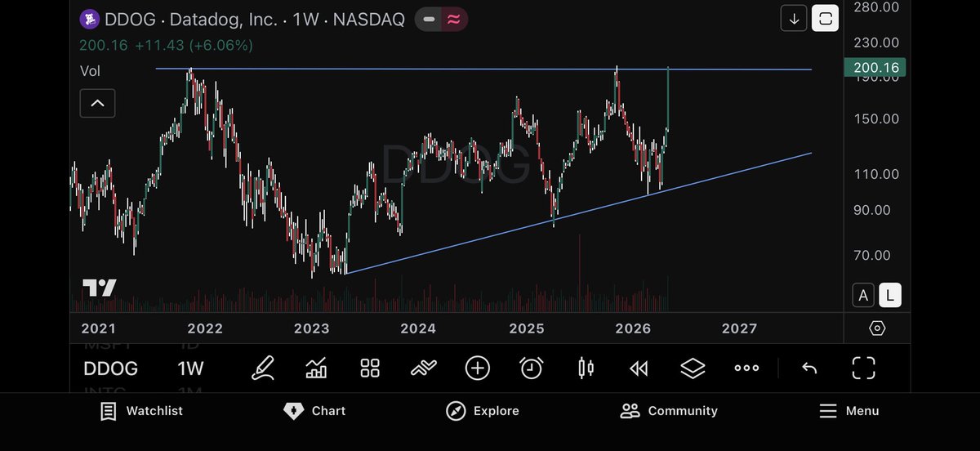The height and width of the screenshot is (451, 980).
Task: Click the 2027 label on time axis
Action: click(x=739, y=328)
